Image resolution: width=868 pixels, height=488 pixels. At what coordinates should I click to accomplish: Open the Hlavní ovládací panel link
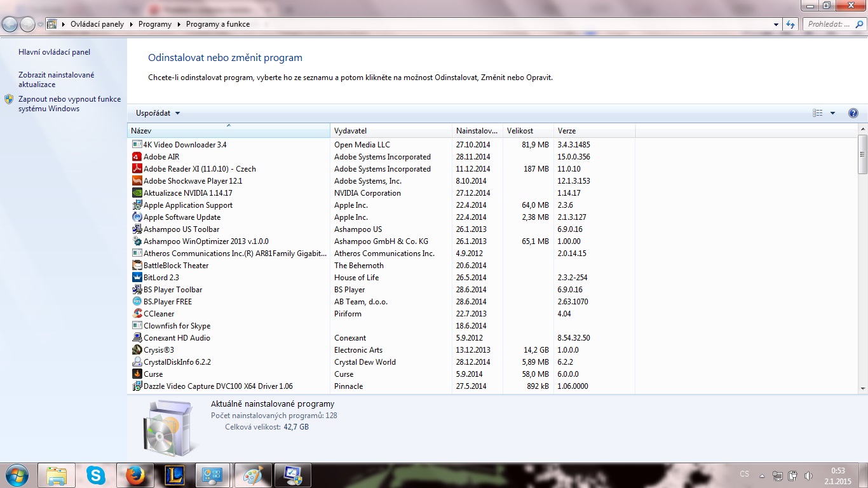pyautogui.click(x=55, y=52)
